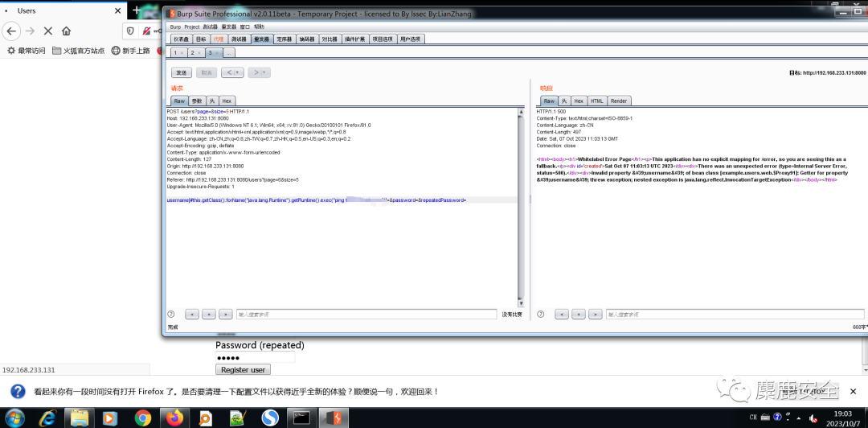Click the 取消 cancel button
This screenshot has height=428, width=868.
[207, 72]
